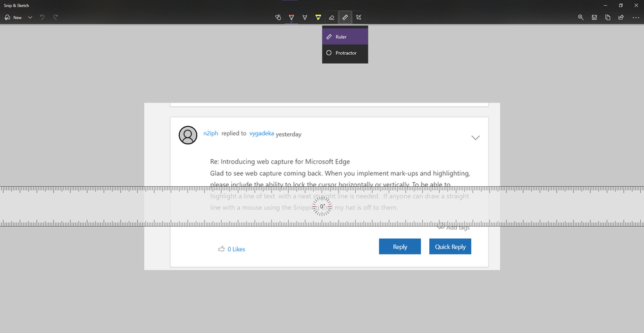644x333 pixels.
Task: Restore down the Snip & Sketch window
Action: pyautogui.click(x=620, y=5)
